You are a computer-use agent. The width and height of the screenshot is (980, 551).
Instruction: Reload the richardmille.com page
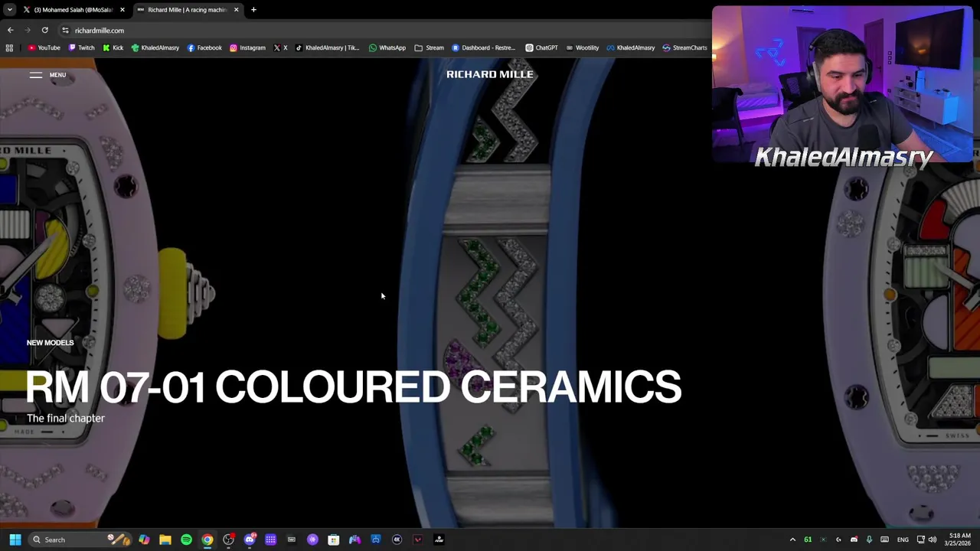[44, 31]
